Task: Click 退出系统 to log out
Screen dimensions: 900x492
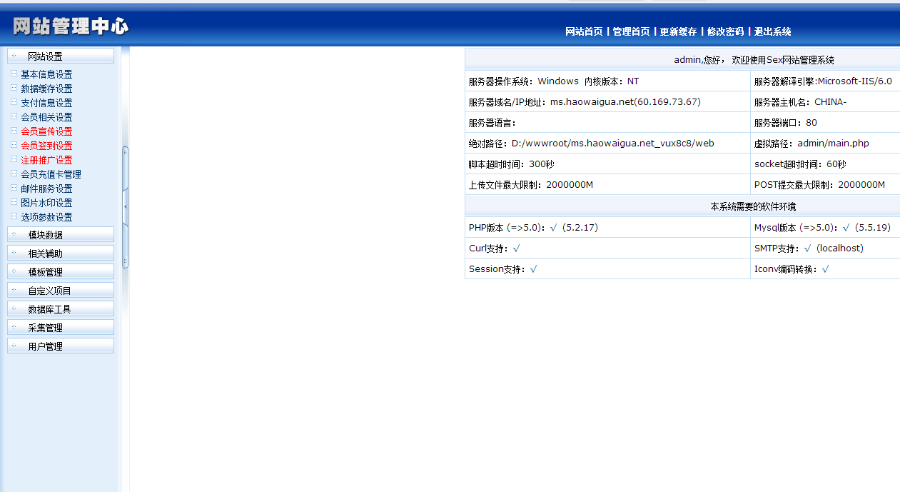Action: pos(772,32)
